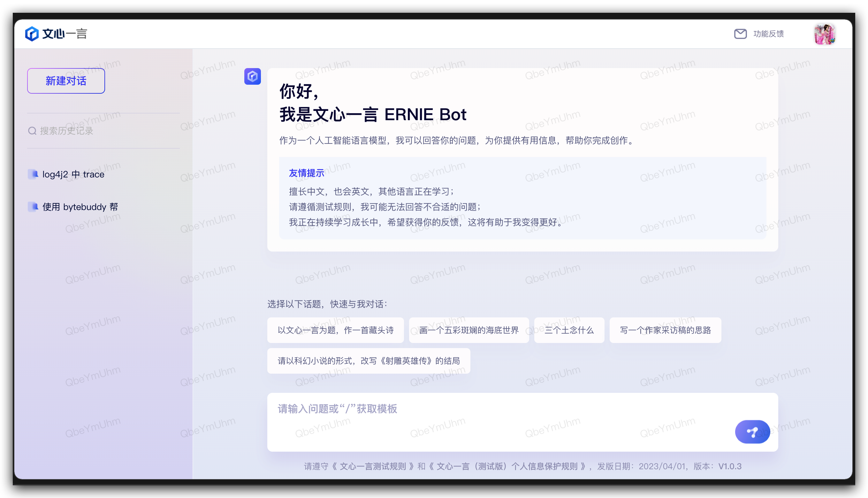
Task: Click heading 我是文心一言 ERNIE Bot
Action: (373, 114)
